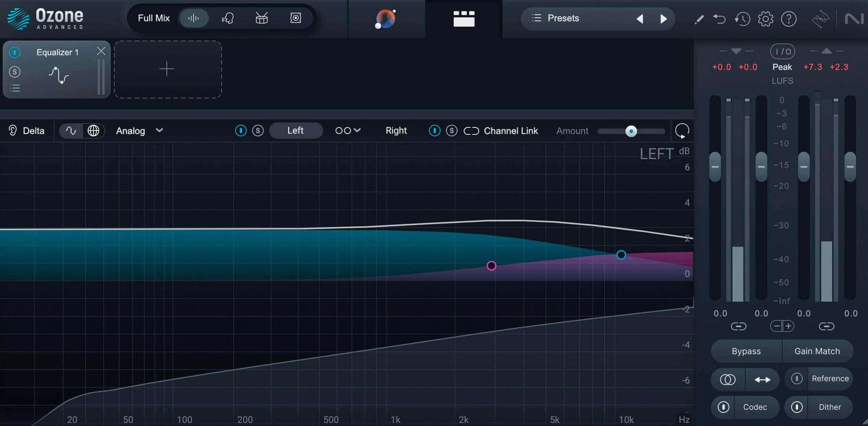Enable the Codec preview

tap(723, 407)
